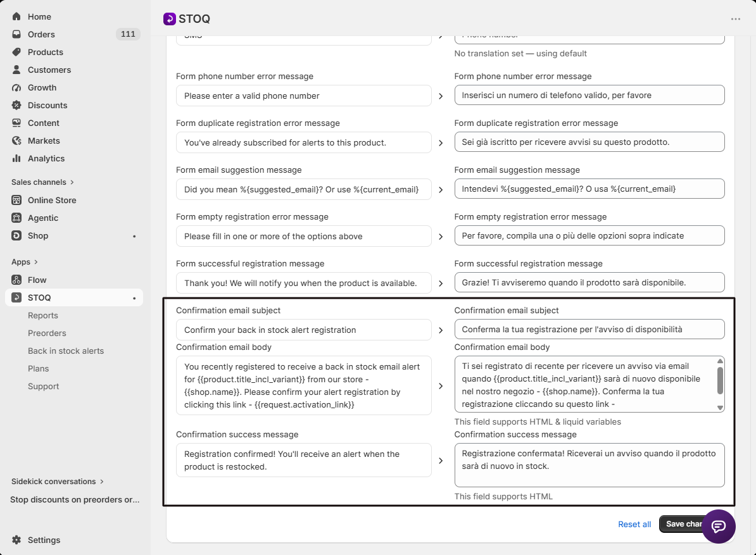Click arrow beside confirmation email subject
The image size is (756, 555).
click(x=441, y=330)
